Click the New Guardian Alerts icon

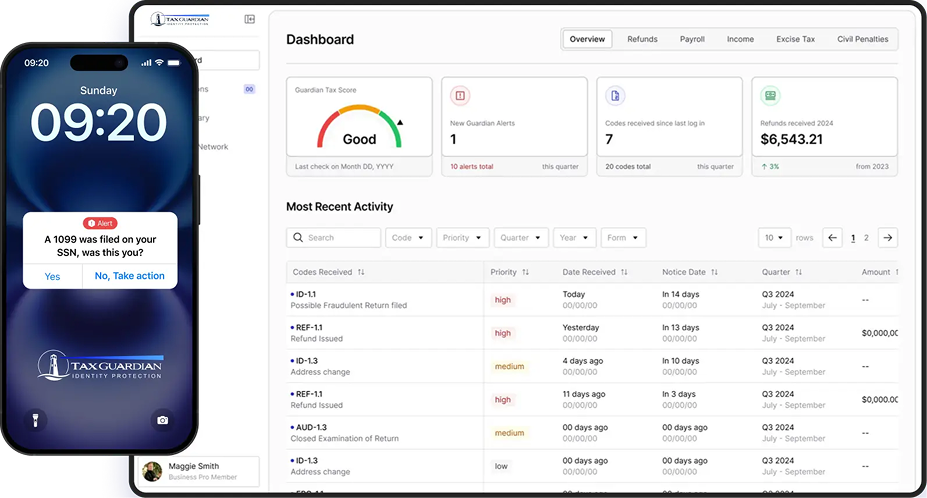460,96
